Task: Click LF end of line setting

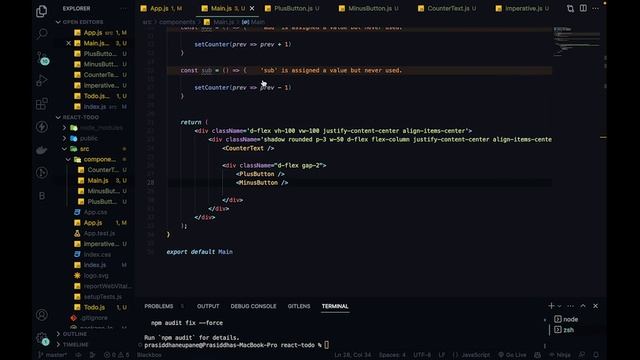Action: coord(442,355)
